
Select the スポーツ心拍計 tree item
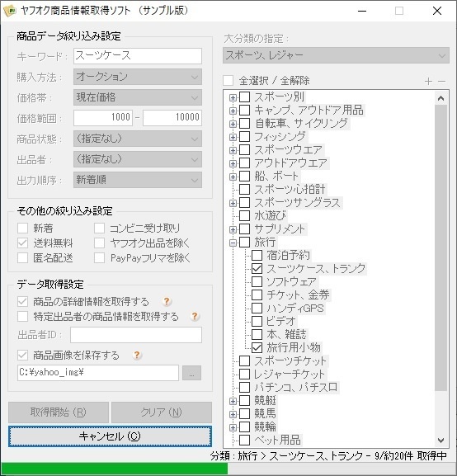(290, 190)
